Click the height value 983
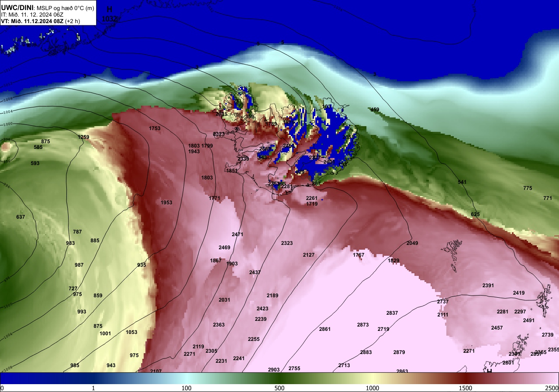 tap(70, 243)
